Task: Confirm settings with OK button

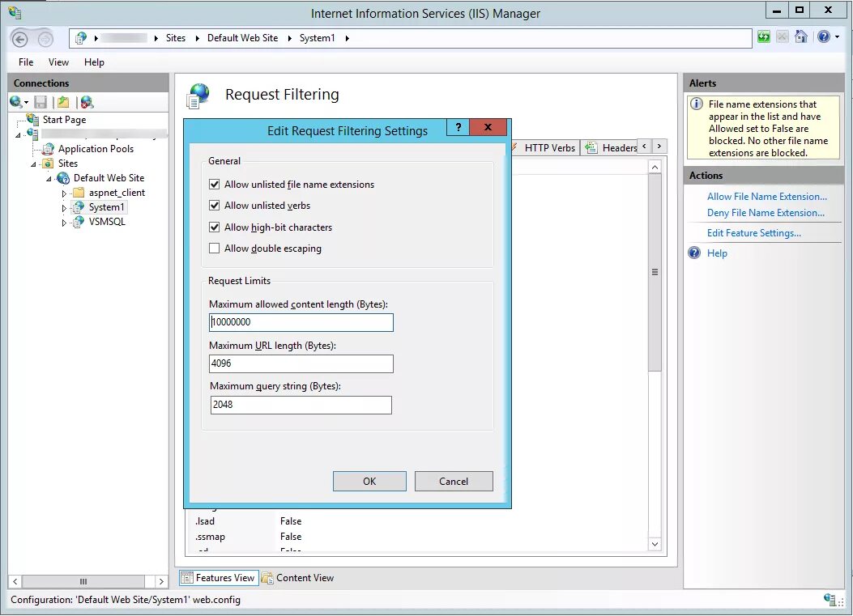Action: coord(369,481)
